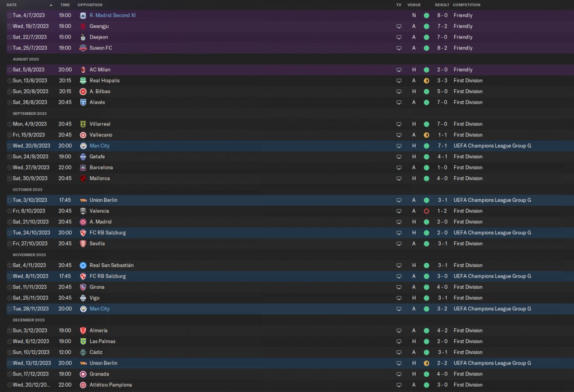Viewport: 574px width, 392px height.
Task: Collapse the December 2023 month group
Action: 29,320
